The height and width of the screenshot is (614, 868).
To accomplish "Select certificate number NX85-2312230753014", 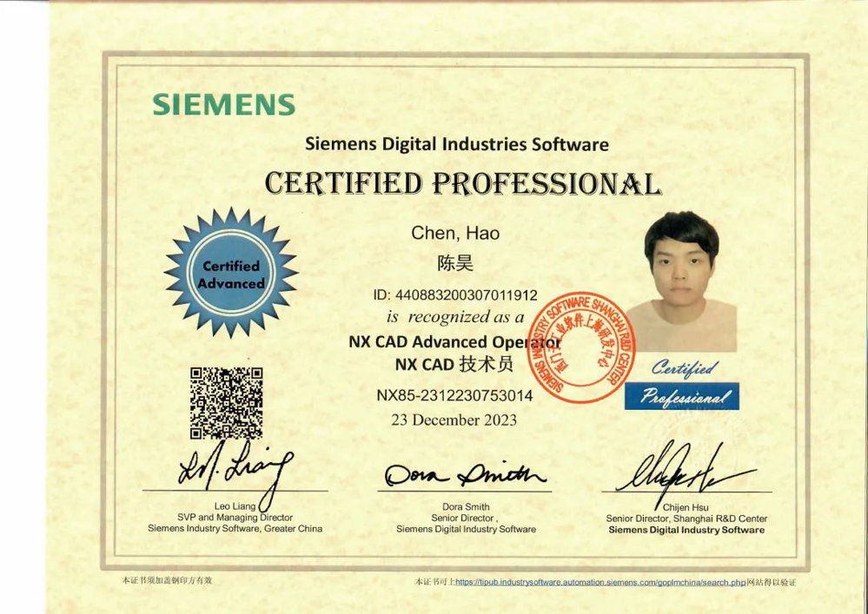I will coord(454,395).
